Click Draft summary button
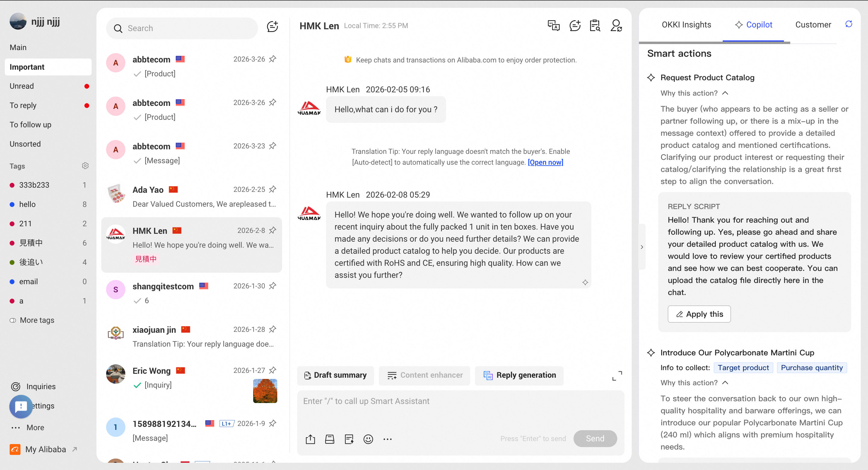Screen dimensions: 868x470 335,376
